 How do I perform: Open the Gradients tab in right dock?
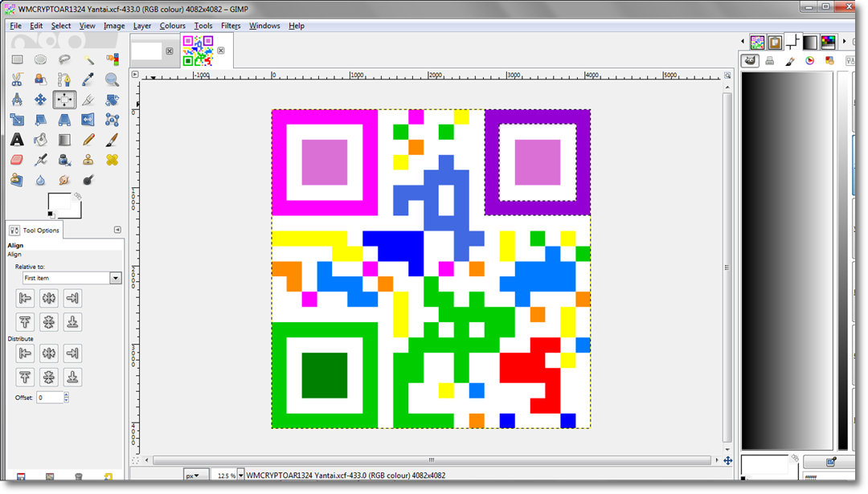[810, 42]
